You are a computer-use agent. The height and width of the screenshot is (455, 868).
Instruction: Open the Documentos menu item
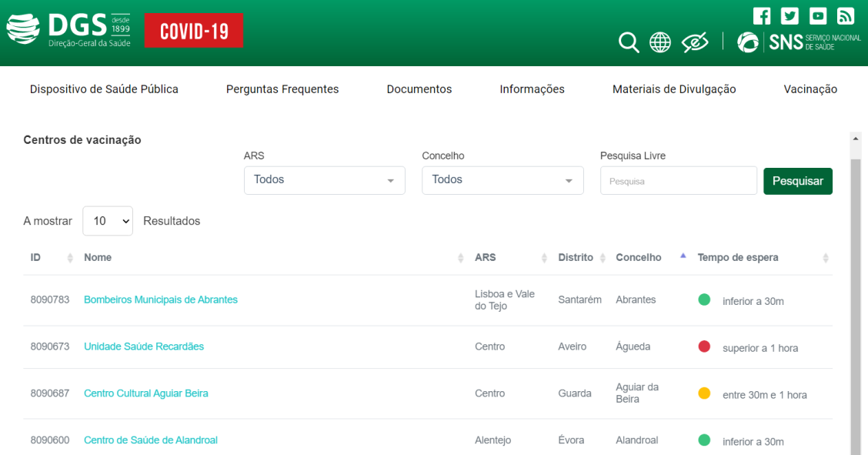[x=419, y=89]
